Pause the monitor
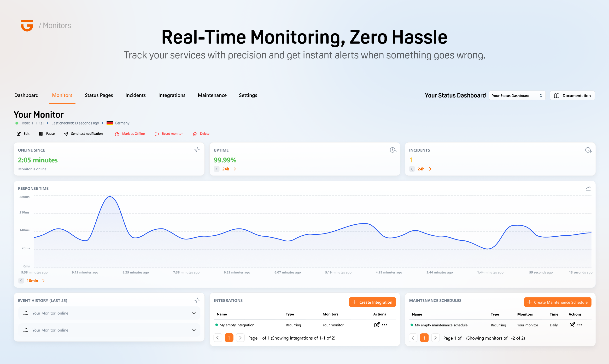 click(x=47, y=134)
